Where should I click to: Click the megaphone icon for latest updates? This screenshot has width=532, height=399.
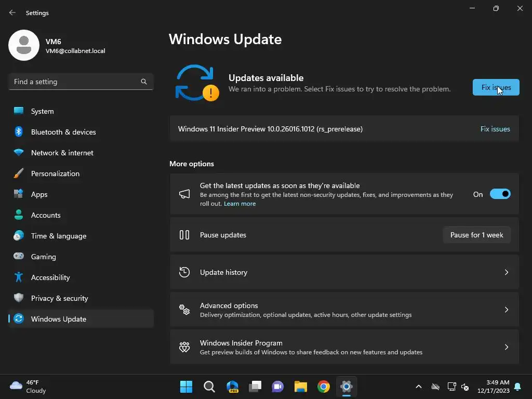pyautogui.click(x=184, y=194)
